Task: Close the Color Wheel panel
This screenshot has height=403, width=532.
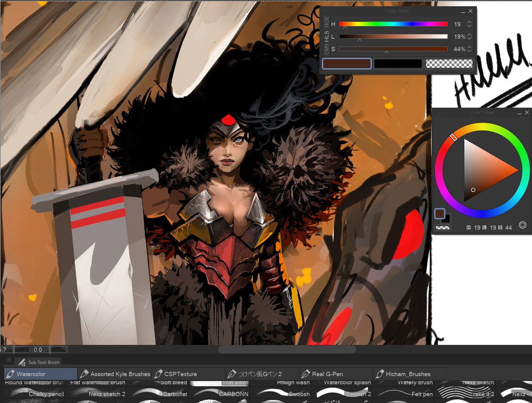Action: pos(527,113)
